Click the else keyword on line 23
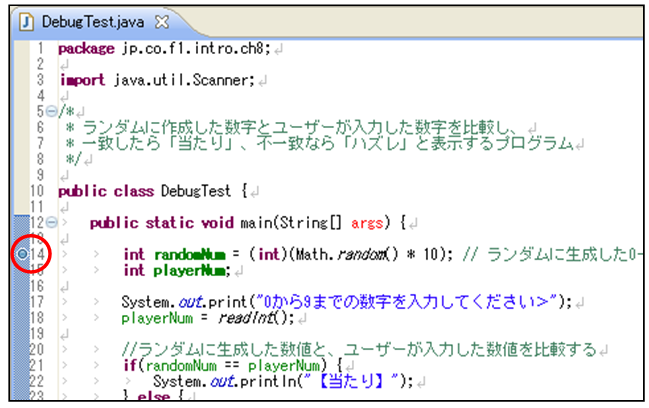 (150, 397)
